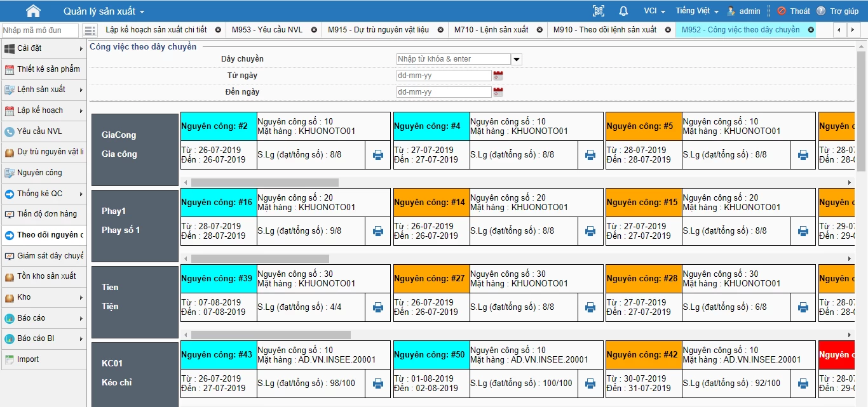Open Tồn kho sản xuất in sidebar
This screenshot has width=868, height=407.
[43, 276]
